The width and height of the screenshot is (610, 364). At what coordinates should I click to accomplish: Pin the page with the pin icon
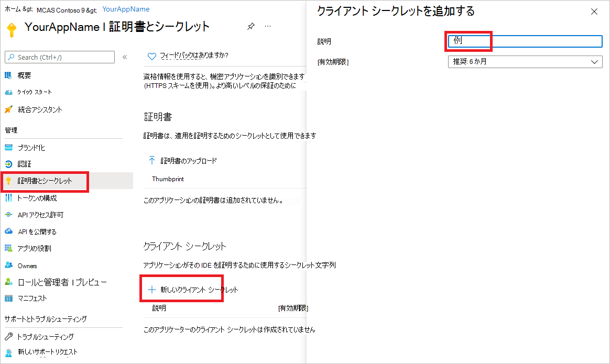click(251, 26)
